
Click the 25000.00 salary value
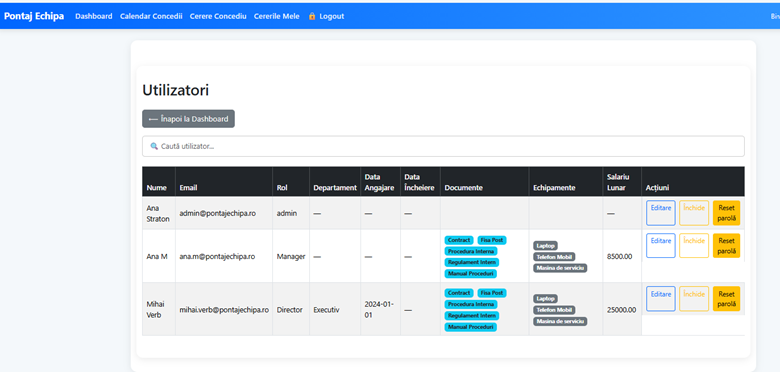pos(621,309)
